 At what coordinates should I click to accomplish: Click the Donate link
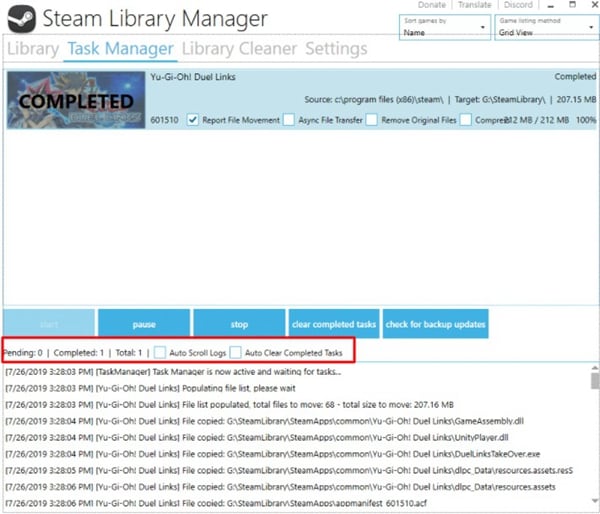tap(432, 5)
